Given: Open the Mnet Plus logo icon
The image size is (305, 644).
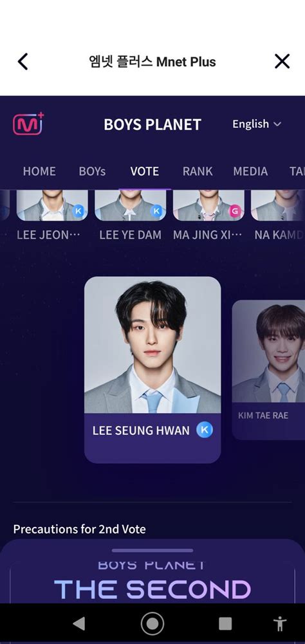Looking at the screenshot, I should tap(28, 124).
